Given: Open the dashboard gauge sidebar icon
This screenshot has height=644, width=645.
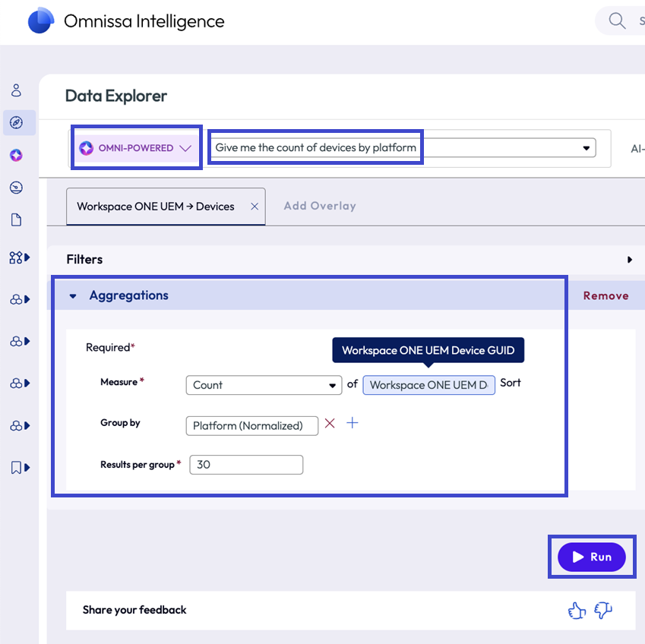Looking at the screenshot, I should 16,188.
